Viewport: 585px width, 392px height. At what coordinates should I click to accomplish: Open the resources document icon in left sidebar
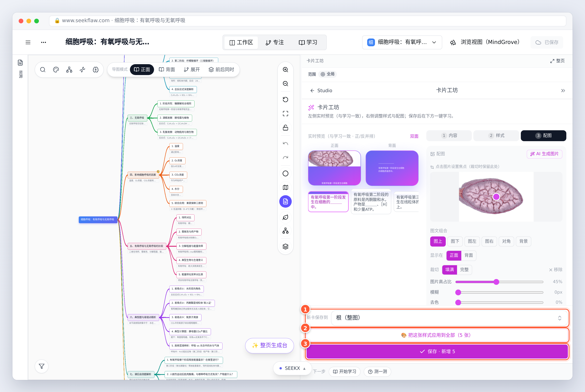click(x=20, y=62)
